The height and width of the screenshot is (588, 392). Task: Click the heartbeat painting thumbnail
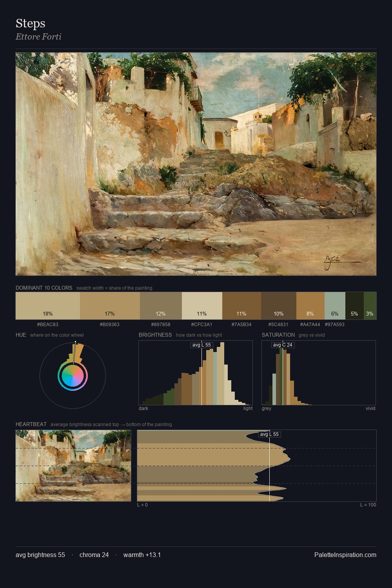[x=73, y=466]
